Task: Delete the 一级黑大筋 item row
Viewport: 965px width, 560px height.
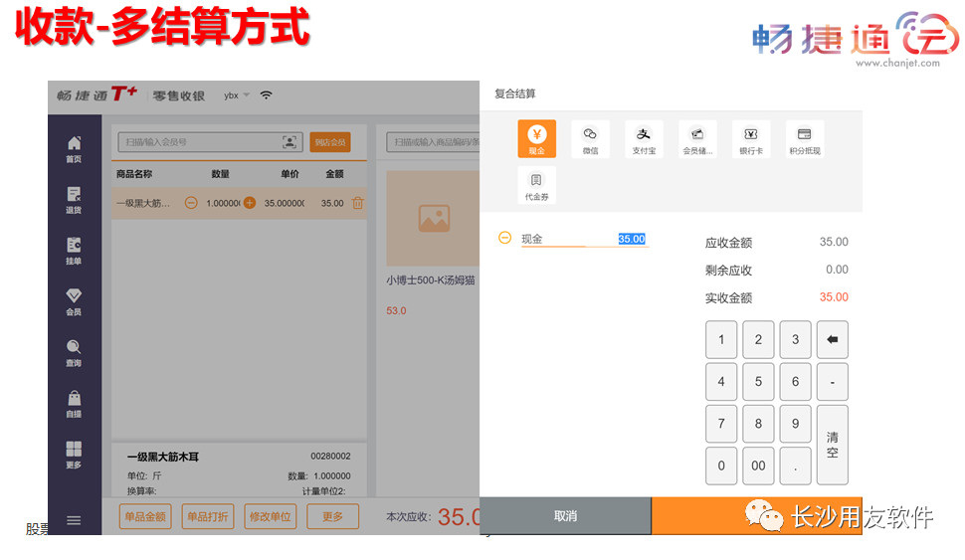Action: [x=357, y=203]
